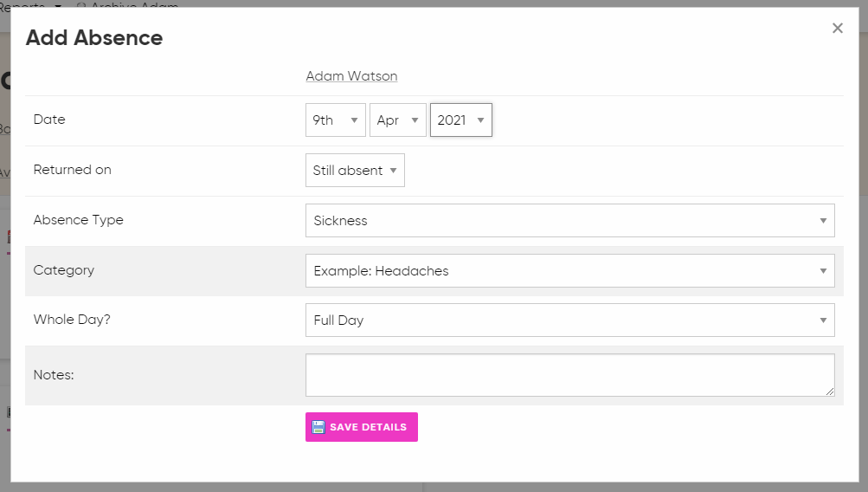Click the Archive Adam link

click(130, 4)
